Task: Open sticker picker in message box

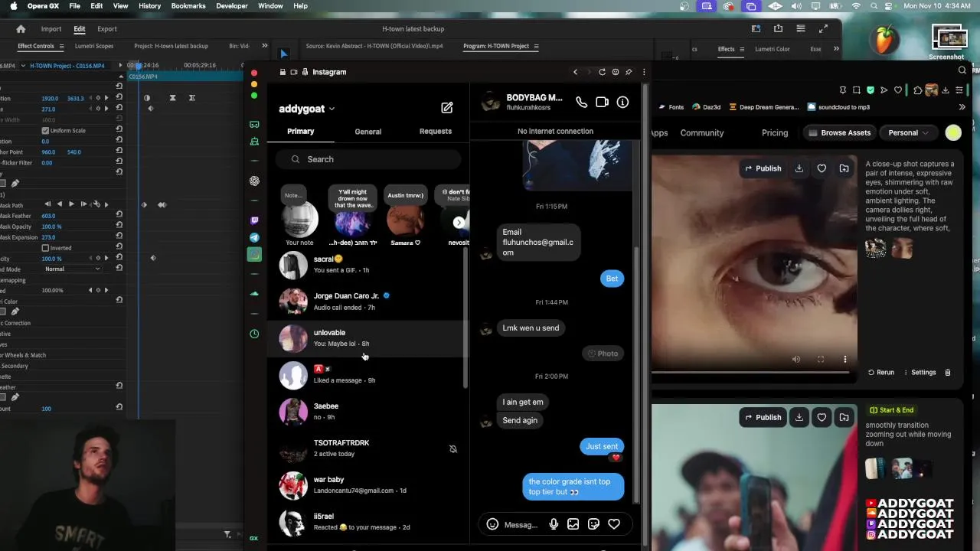Action: [593, 524]
